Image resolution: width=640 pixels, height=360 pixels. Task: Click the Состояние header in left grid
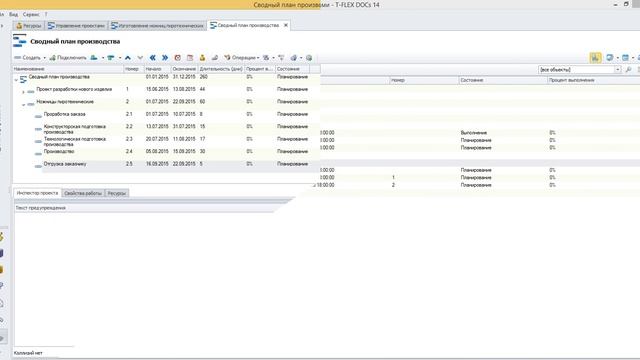pos(292,69)
